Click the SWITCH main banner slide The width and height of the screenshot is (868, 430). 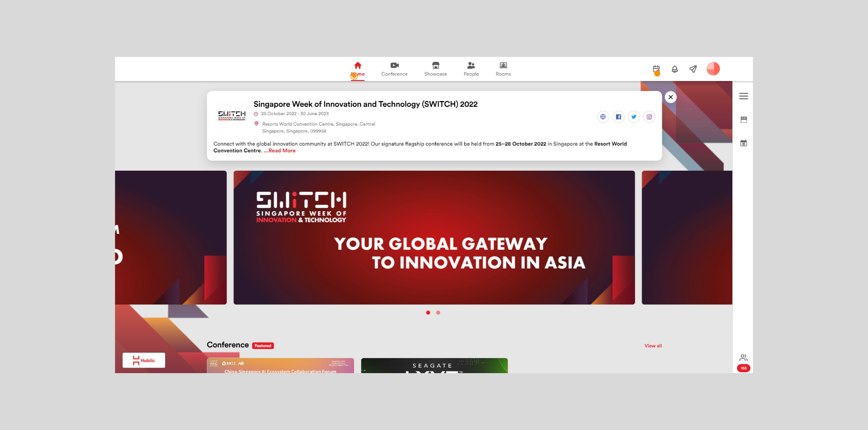pyautogui.click(x=434, y=238)
